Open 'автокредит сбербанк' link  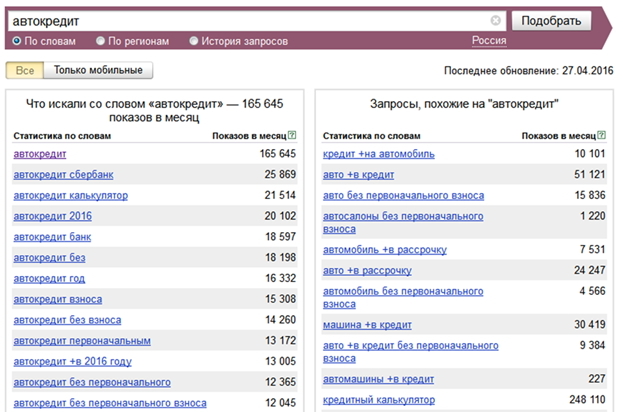click(64, 174)
